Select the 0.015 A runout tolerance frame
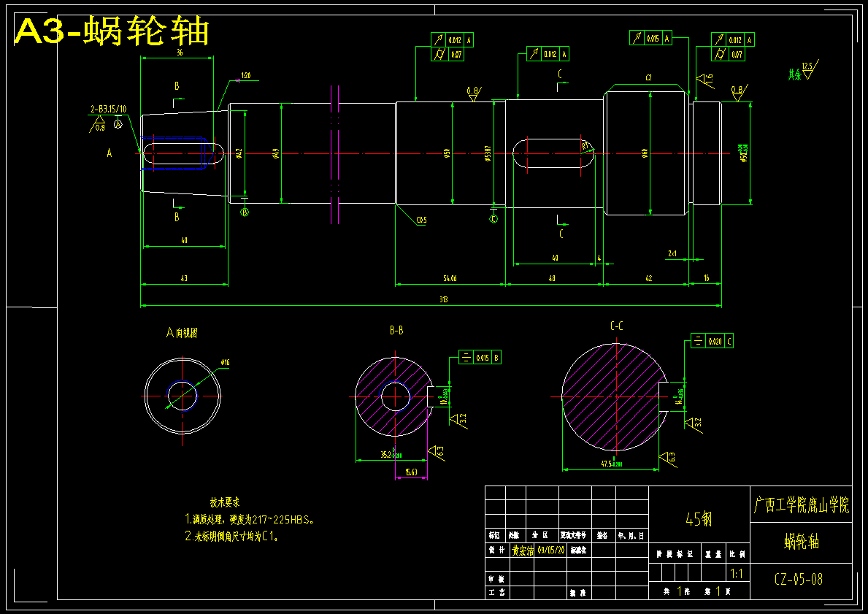Screen dimensions: 868x614 pos(650,38)
